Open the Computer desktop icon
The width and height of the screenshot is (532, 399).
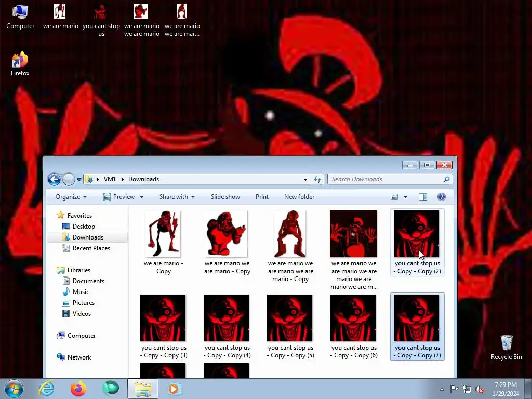pyautogui.click(x=20, y=17)
